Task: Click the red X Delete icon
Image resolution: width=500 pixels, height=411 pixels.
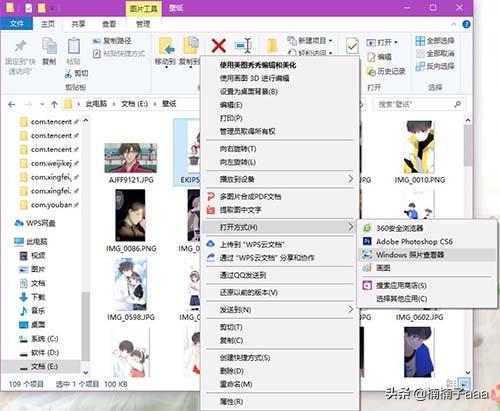Action: click(x=219, y=46)
